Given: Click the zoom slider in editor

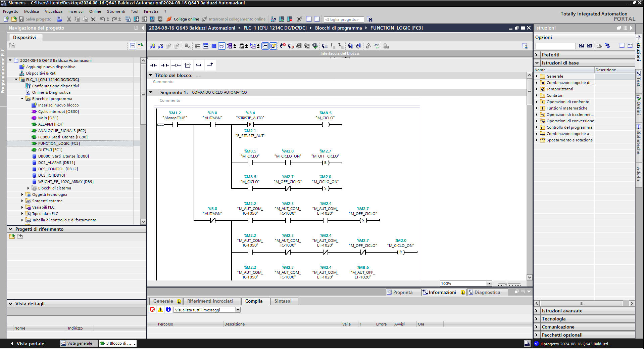Looking at the screenshot, I should click(x=506, y=284).
